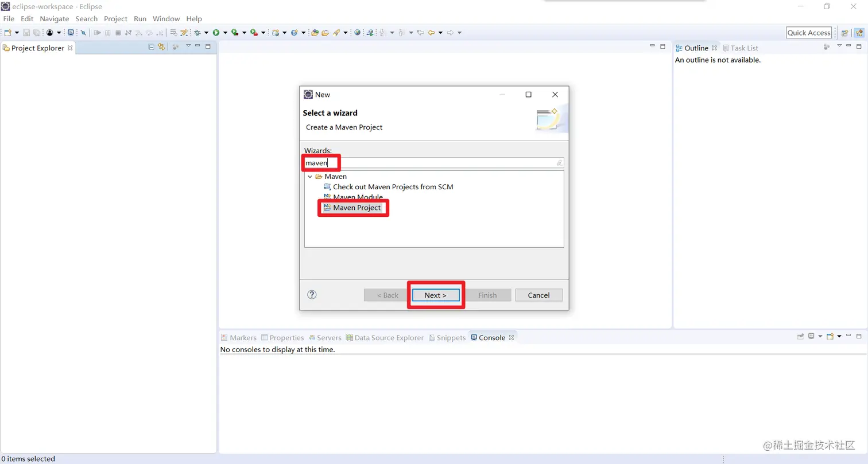This screenshot has width=868, height=464.
Task: Click the Help question mark icon in dialog
Action: point(312,295)
